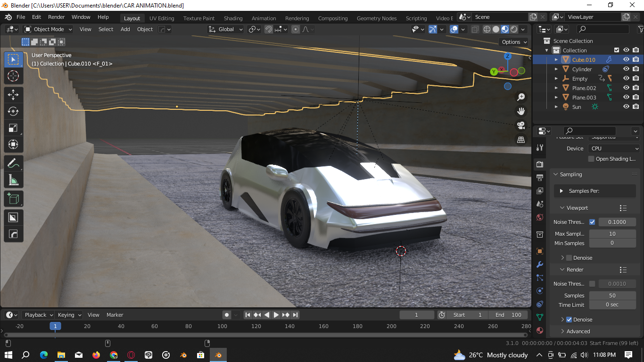Switch to the Shading workspace tab
Image resolution: width=644 pixels, height=362 pixels.
(x=233, y=18)
